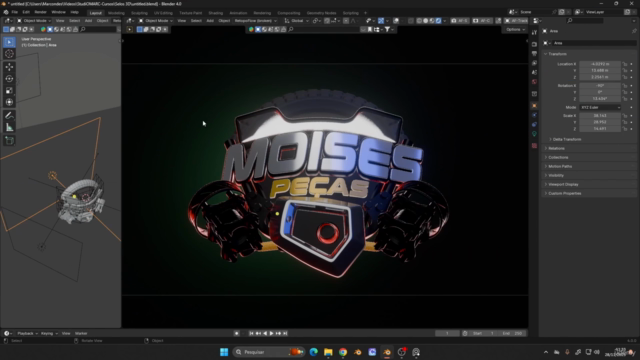Jump to the timeline start frame
This screenshot has height=360, width=640.
coord(251,333)
